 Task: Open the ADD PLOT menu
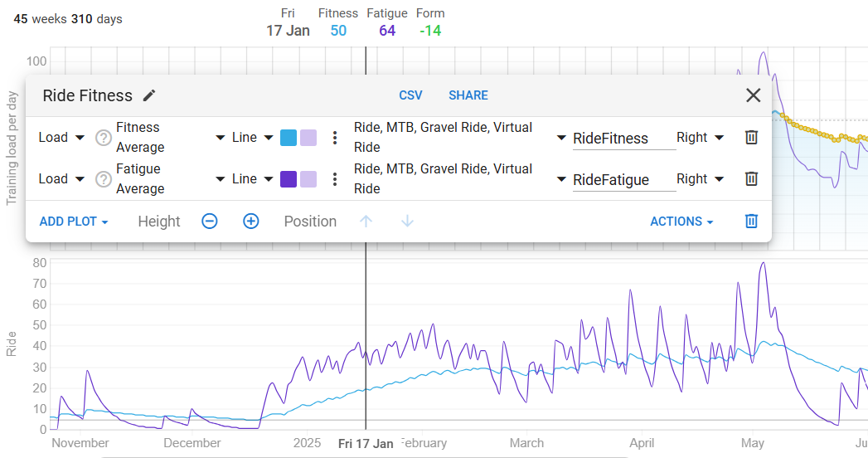(74, 221)
